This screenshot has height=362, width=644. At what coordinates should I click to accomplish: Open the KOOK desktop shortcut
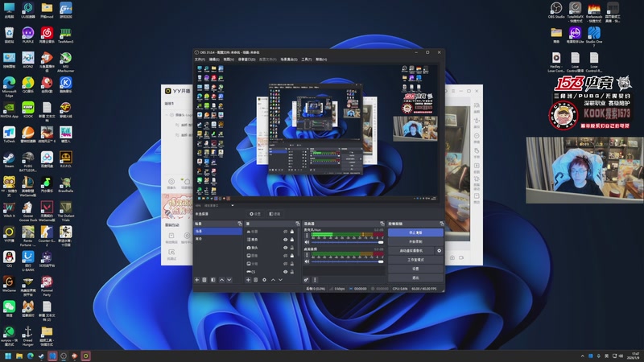28,110
